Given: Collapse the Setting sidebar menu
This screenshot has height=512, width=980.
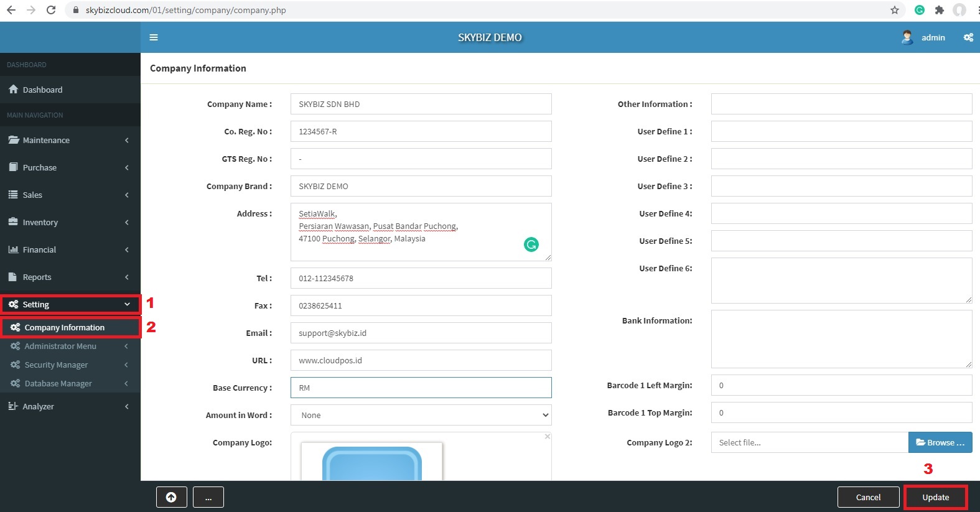Looking at the screenshot, I should (x=70, y=304).
